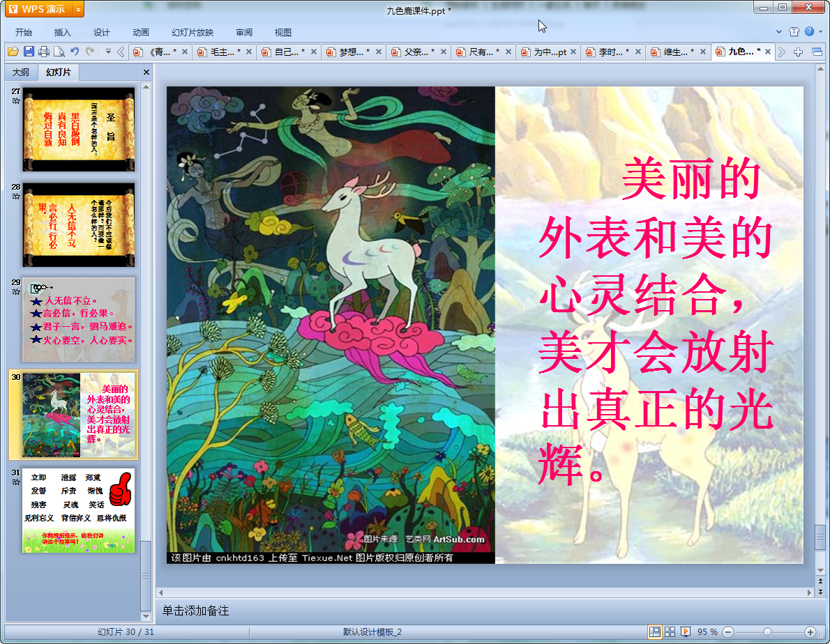Redo the last action

click(90, 52)
